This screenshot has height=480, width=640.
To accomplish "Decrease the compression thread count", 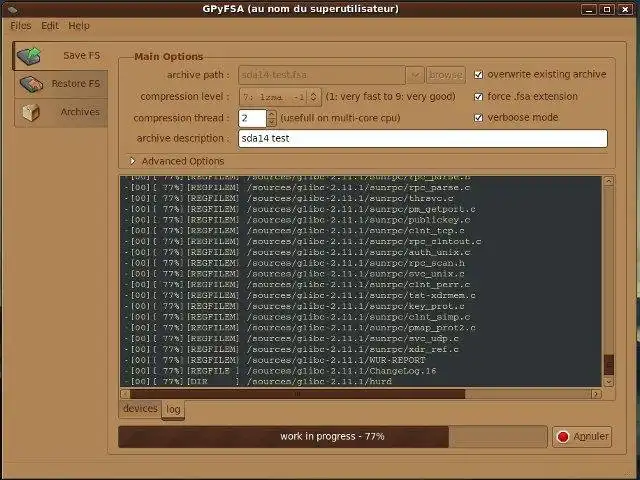I will (x=272, y=122).
